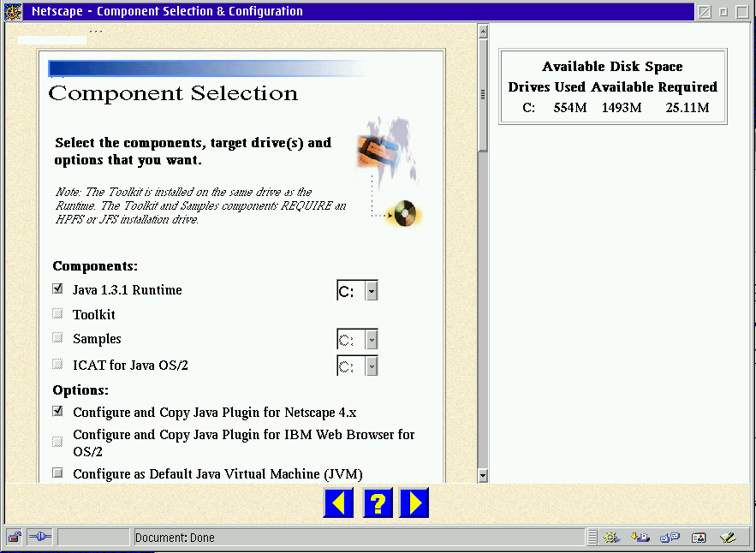Open Navigator from the component bar
The width and height of the screenshot is (756, 553).
point(611,537)
